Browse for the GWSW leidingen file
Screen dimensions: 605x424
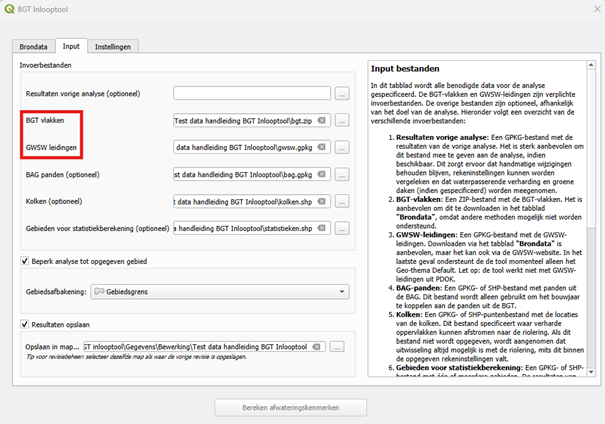point(342,147)
